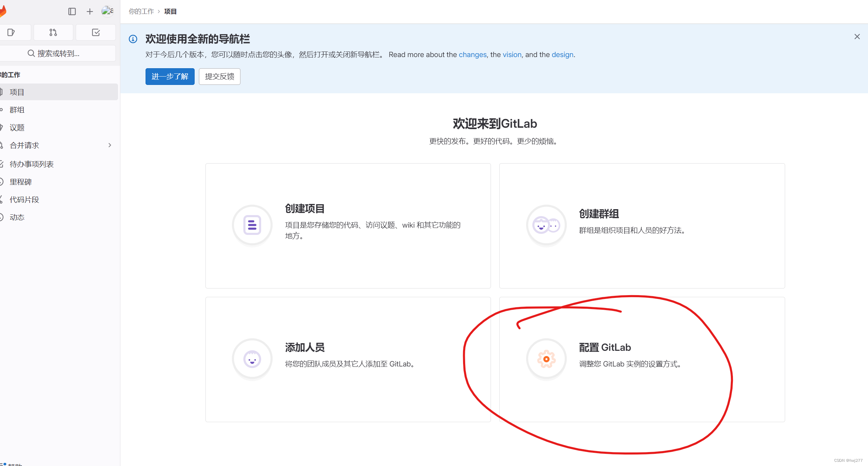Click 项目 in the breadcrumb
The height and width of the screenshot is (466, 868).
click(x=170, y=11)
